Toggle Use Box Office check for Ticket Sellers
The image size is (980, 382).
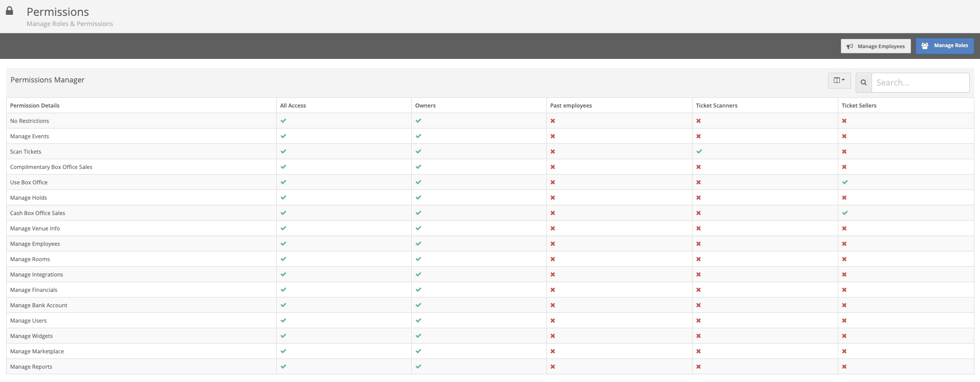click(x=845, y=182)
